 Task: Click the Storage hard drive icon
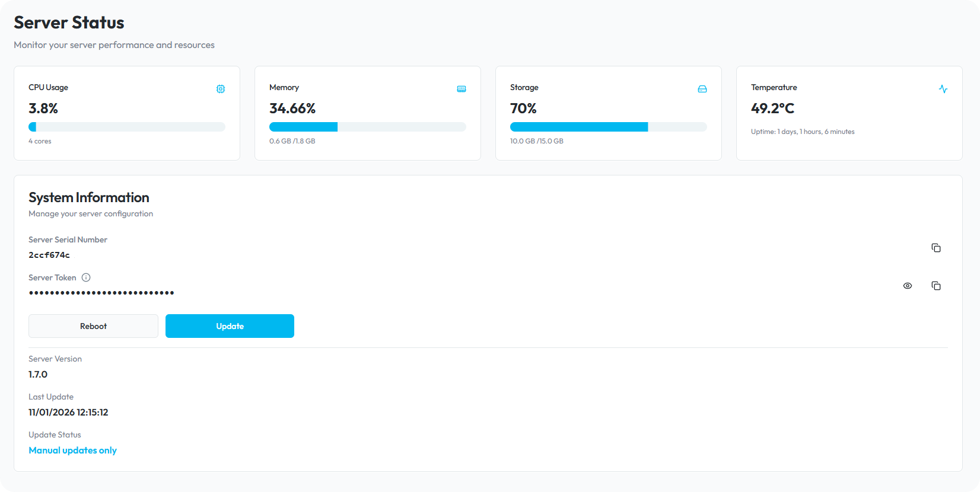(702, 89)
